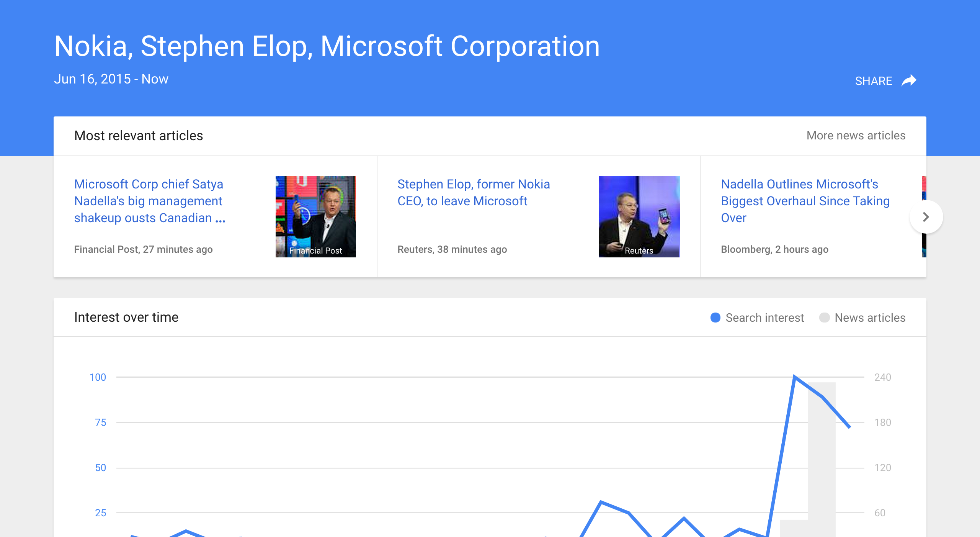This screenshot has width=980, height=537.
Task: Click the Nokia, Stephen Elop page title
Action: (327, 46)
